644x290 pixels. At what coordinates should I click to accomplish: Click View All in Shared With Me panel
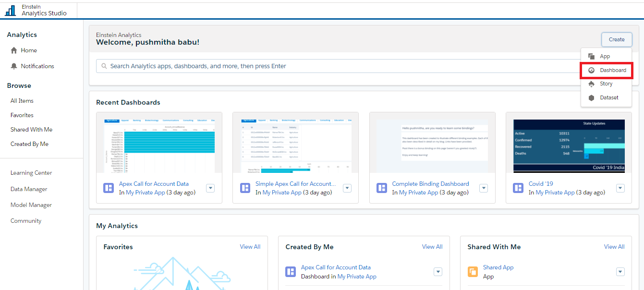614,247
